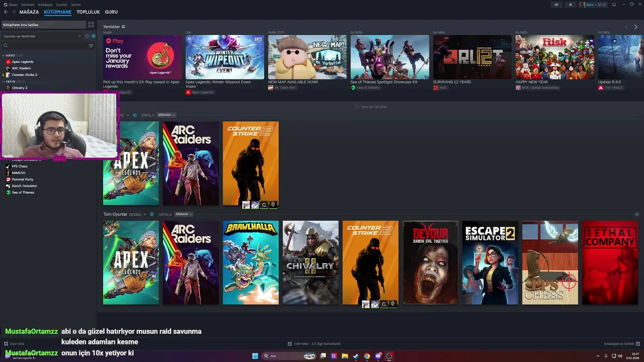Select ARC Raiders in sidebar list
This screenshot has height=362, width=644.
(x=21, y=68)
